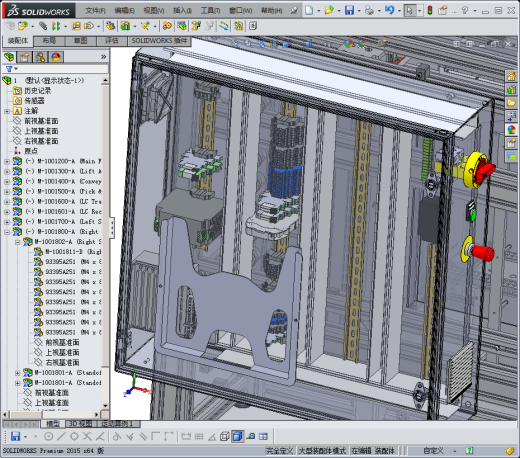This screenshot has height=458, width=520.
Task: Click the Undo arrow icon
Action: click(389, 10)
